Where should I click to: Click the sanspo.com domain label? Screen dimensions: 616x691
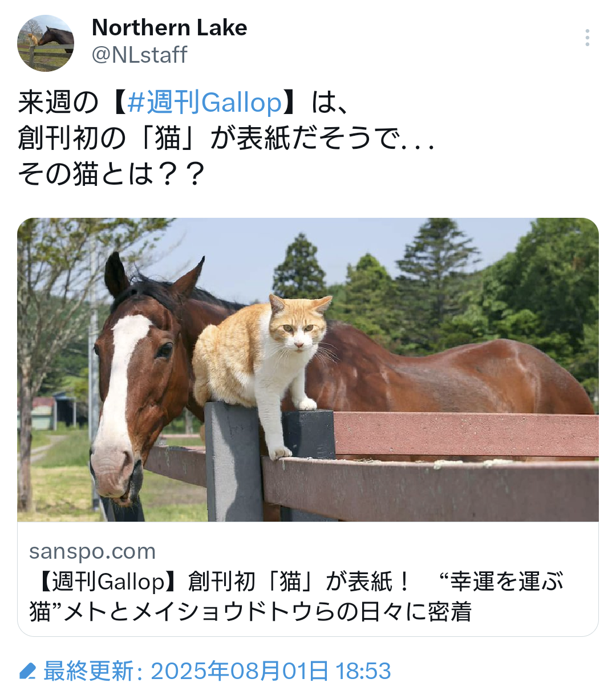click(x=92, y=551)
